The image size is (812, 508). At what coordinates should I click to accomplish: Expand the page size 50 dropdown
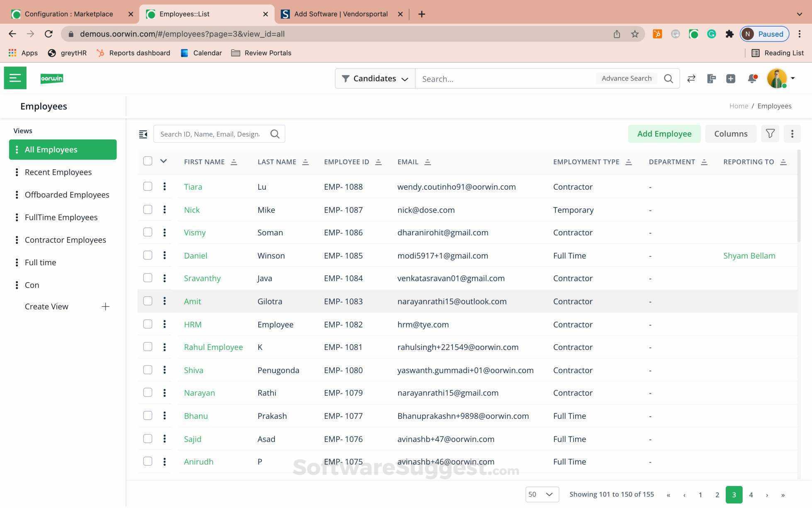(542, 494)
